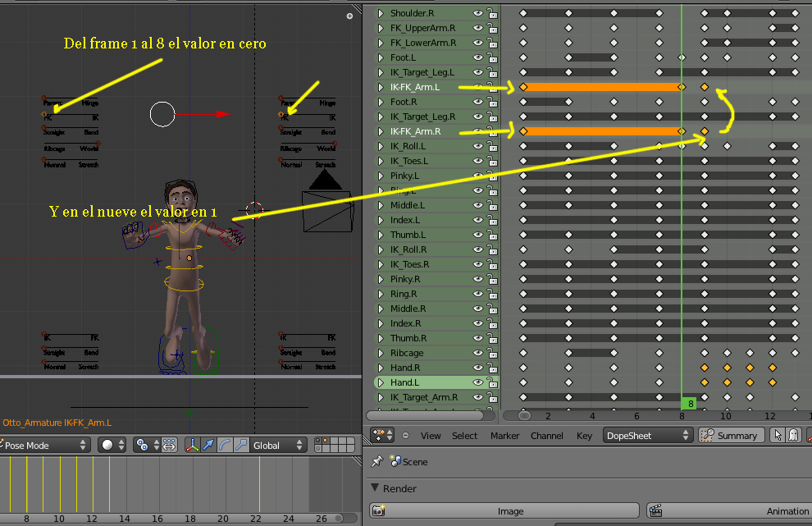Select the translate manipulator arrow icon
This screenshot has height=526, width=812.
[208, 445]
